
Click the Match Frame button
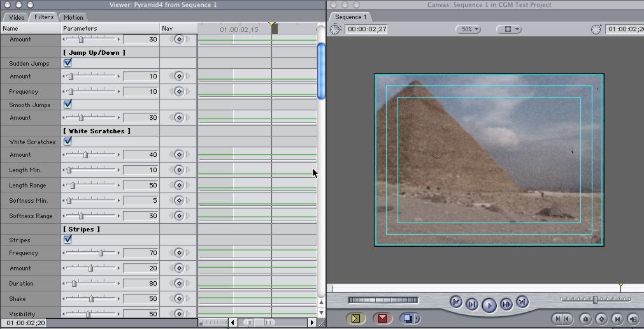click(633, 319)
